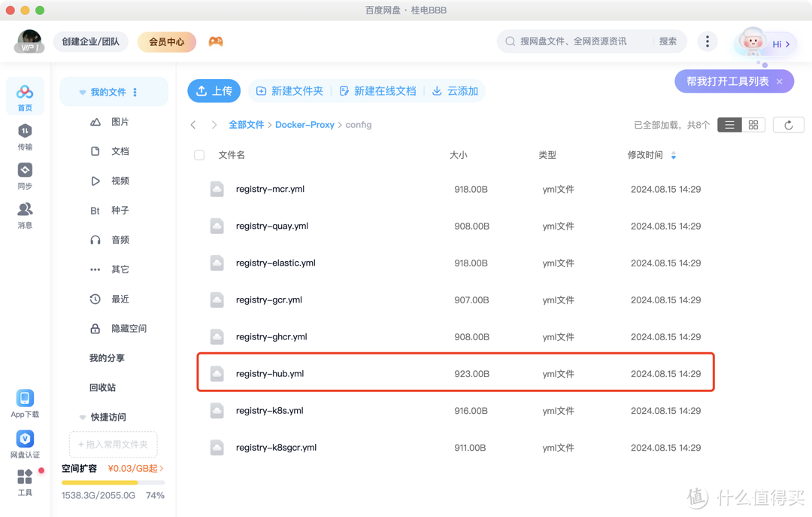
Task: Toggle sort order arrow beside 修改时间
Action: pos(673,156)
